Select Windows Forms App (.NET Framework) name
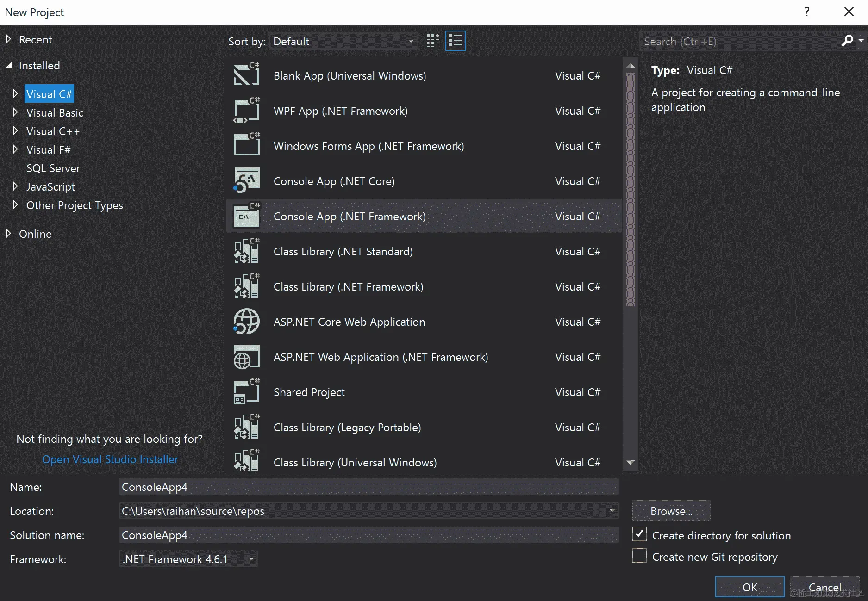Viewport: 868px width, 601px height. (x=368, y=146)
